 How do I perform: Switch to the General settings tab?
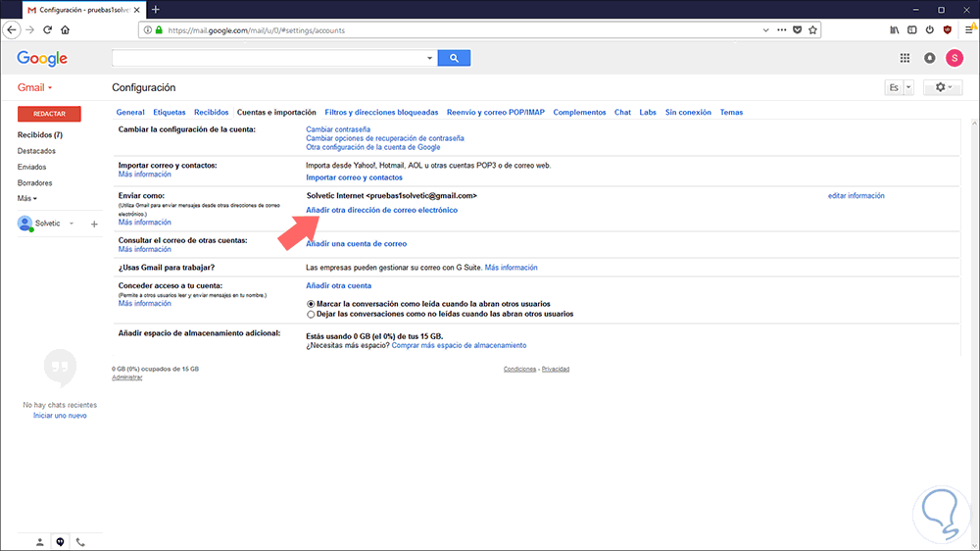(130, 113)
